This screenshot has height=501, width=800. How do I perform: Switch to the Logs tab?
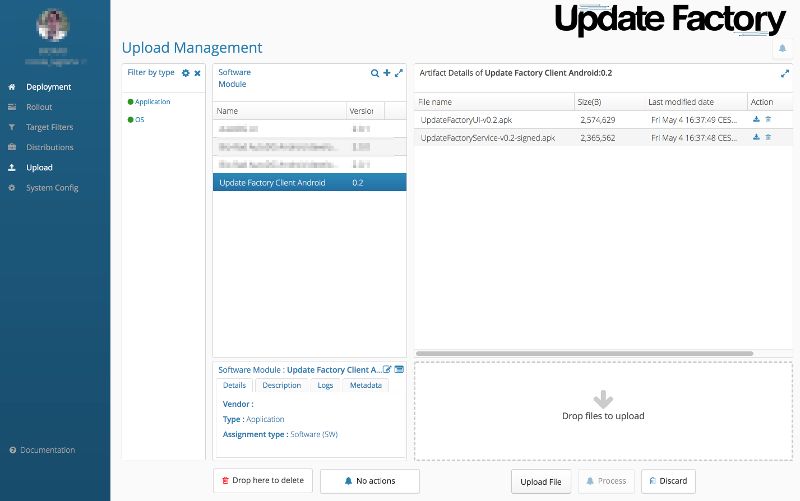pyautogui.click(x=325, y=385)
